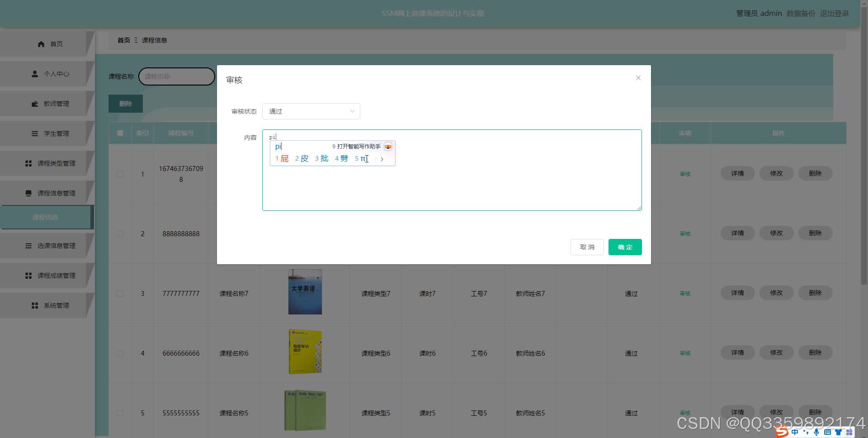Close the 审核 dialog with the X

click(x=638, y=78)
